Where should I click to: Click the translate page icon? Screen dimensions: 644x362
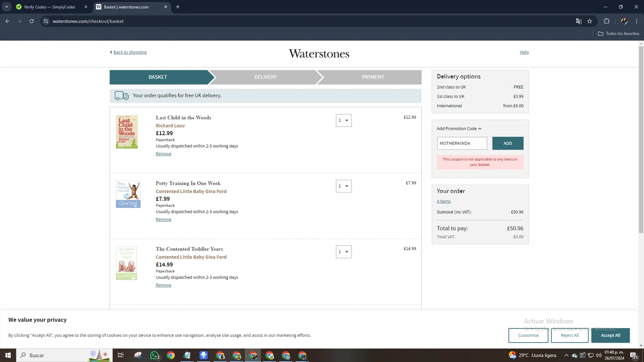tap(579, 21)
